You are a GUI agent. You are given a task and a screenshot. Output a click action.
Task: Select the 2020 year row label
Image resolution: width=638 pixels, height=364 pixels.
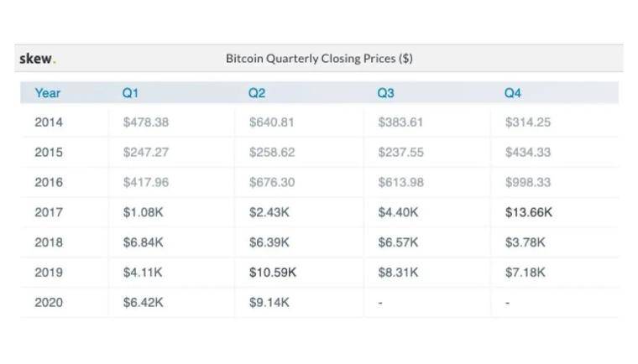click(49, 303)
